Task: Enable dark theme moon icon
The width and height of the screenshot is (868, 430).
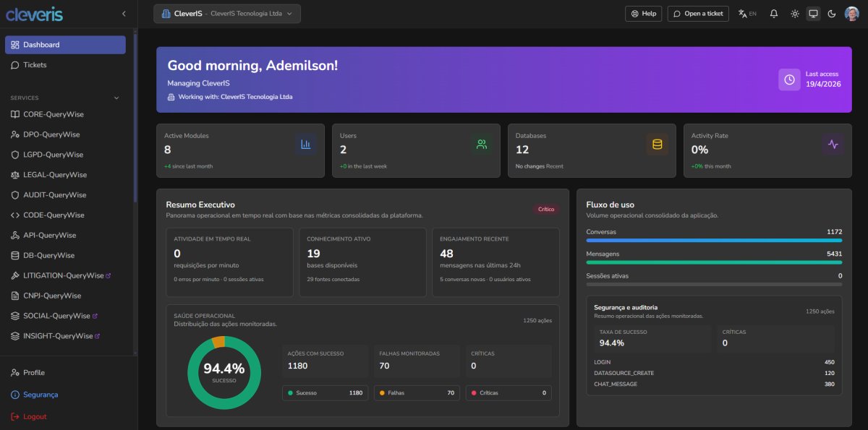Action: [831, 14]
